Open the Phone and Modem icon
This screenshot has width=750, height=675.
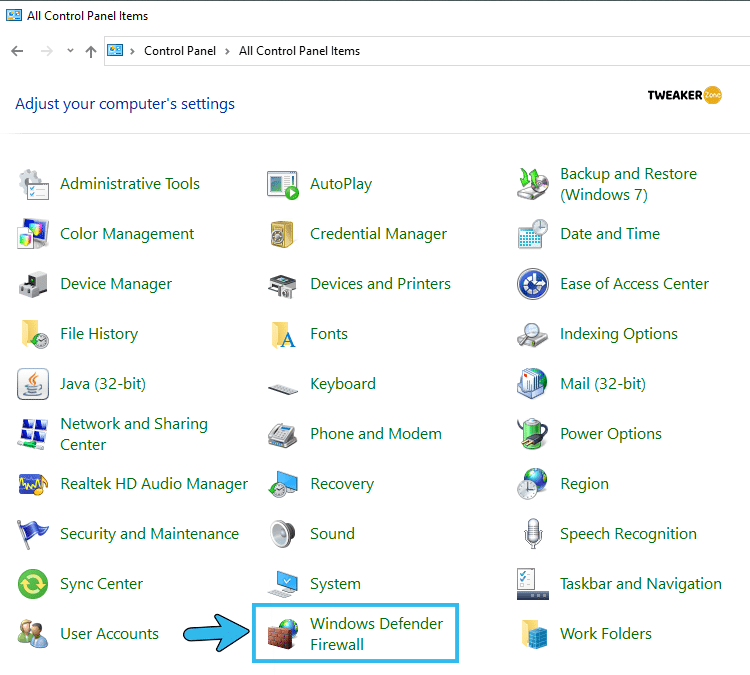[283, 435]
